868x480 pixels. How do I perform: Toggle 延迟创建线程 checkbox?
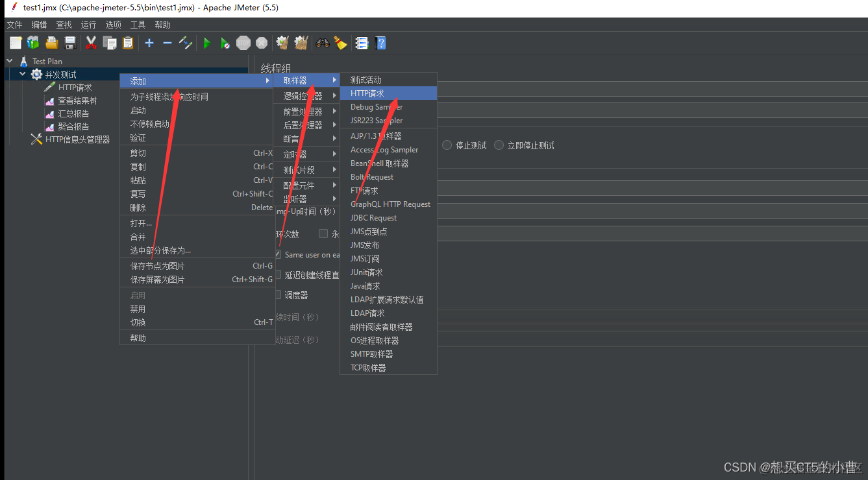coord(278,275)
